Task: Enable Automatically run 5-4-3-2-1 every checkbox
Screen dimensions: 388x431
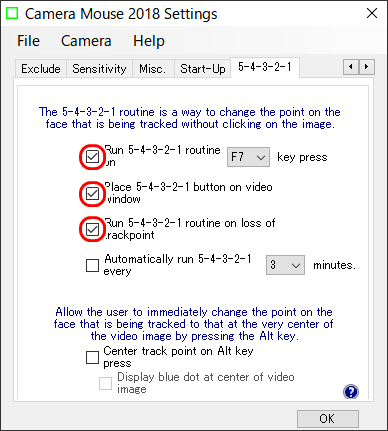Action: [92, 266]
